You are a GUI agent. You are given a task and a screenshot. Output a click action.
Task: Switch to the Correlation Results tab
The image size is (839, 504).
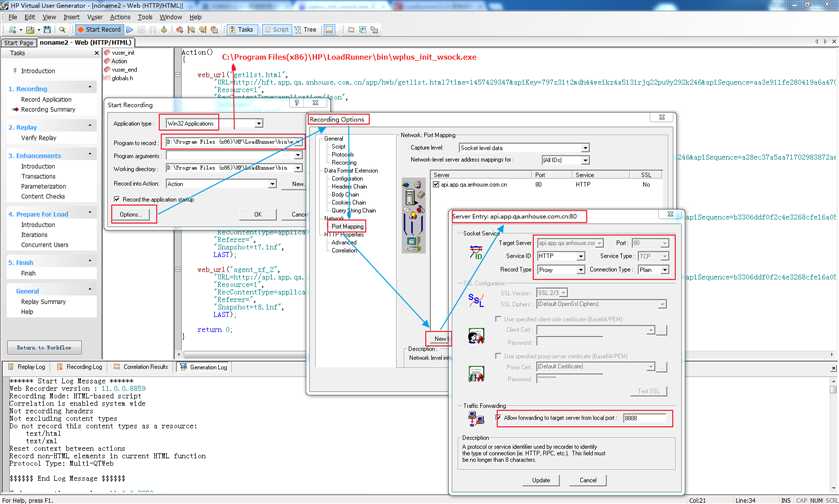(141, 367)
